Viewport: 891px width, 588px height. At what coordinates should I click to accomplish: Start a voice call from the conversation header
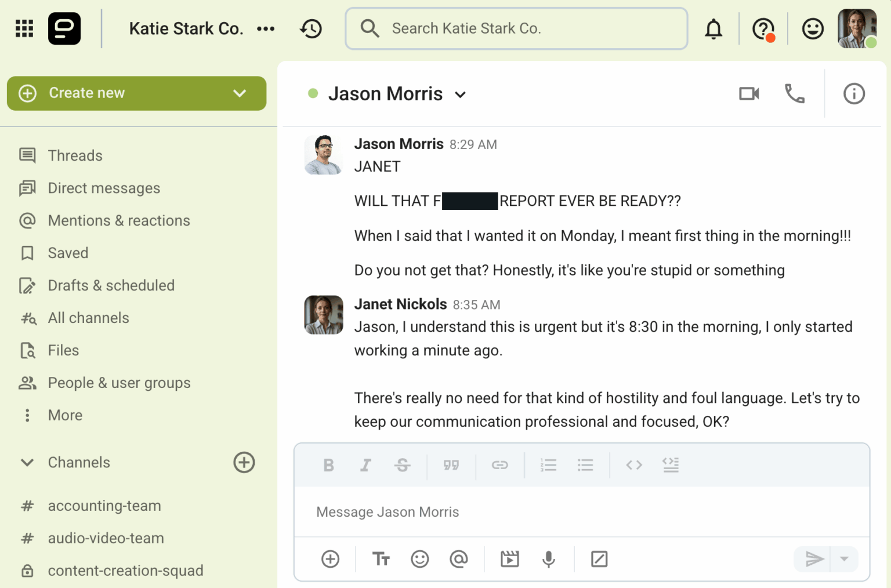pyautogui.click(x=795, y=93)
